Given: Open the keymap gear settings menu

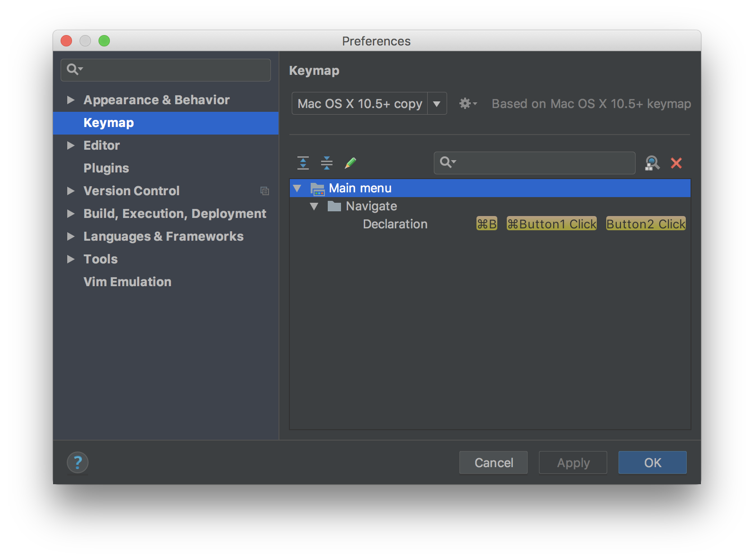Looking at the screenshot, I should tap(467, 103).
